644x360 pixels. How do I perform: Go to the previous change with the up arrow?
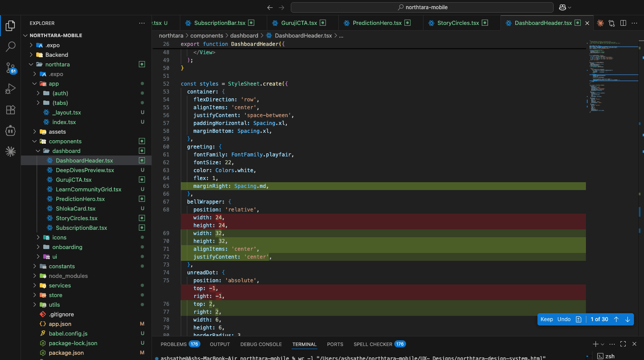616,319
